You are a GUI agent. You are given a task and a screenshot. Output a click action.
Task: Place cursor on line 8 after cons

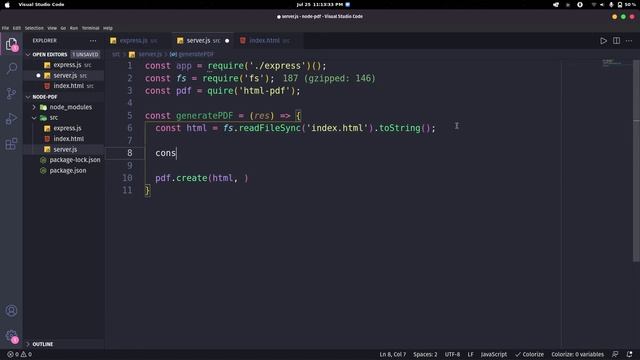176,153
